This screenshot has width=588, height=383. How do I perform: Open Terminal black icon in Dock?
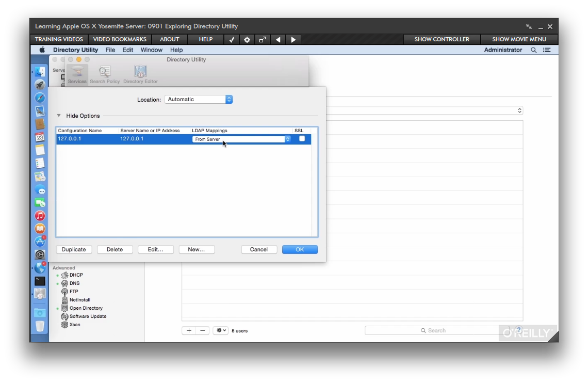tap(40, 281)
